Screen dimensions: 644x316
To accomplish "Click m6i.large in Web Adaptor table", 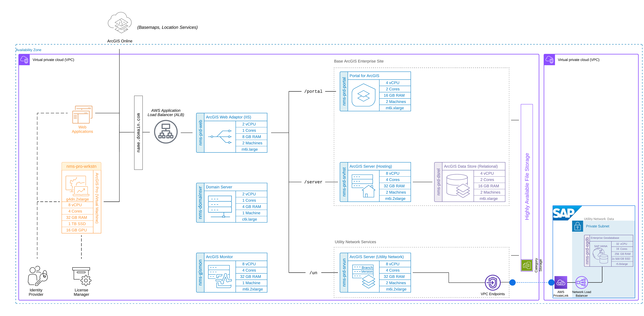I will click(x=251, y=149).
